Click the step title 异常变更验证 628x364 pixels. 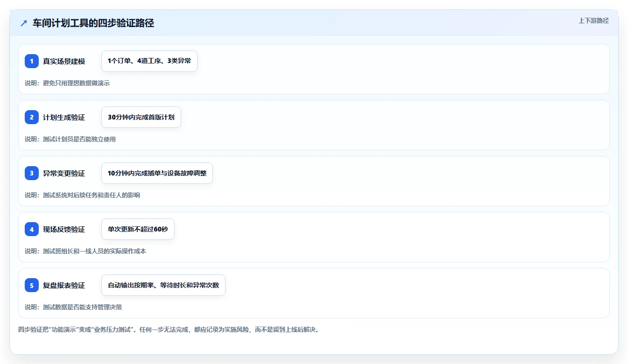[64, 173]
